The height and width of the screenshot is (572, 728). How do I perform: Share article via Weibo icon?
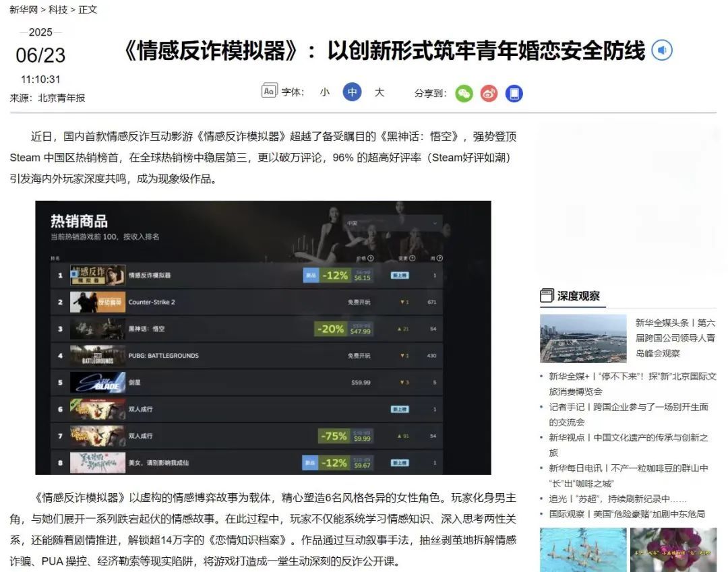coord(489,94)
